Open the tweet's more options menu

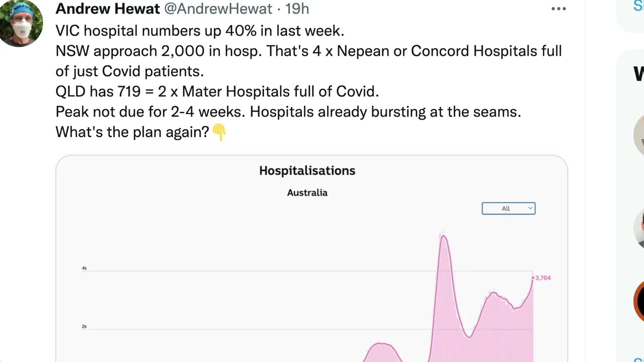coord(558,9)
